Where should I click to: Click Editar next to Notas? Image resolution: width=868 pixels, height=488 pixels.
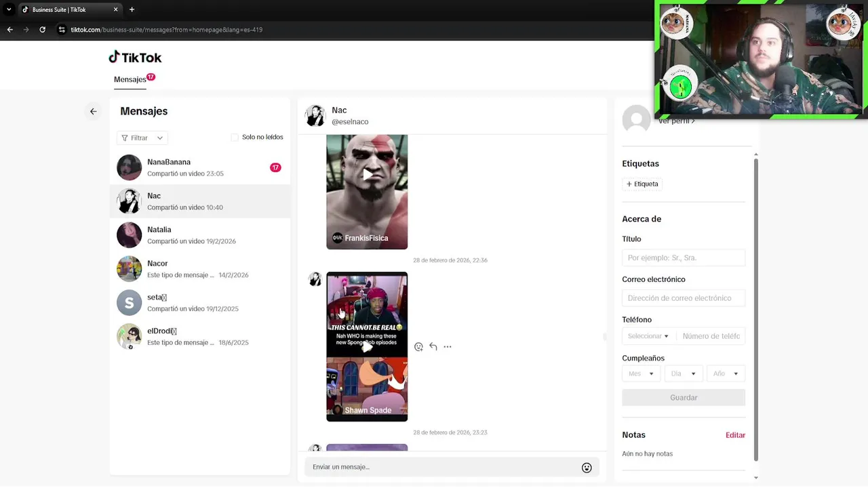coord(735,435)
